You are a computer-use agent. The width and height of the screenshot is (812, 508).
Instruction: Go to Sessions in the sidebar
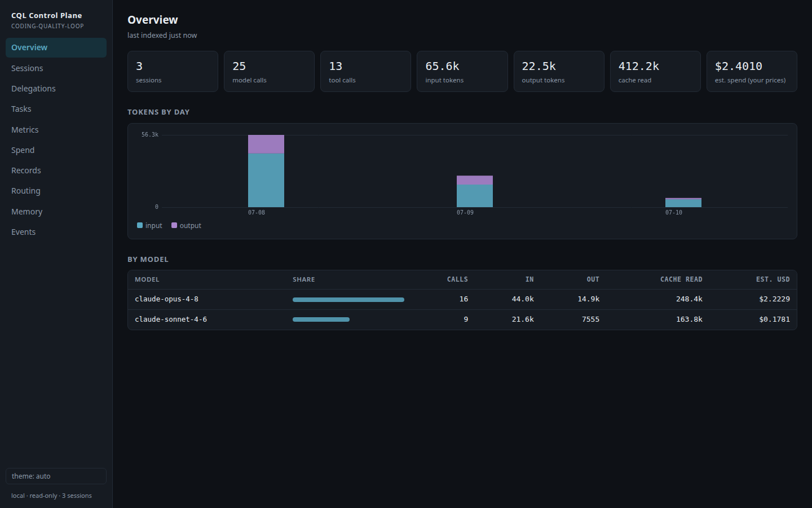(56, 68)
